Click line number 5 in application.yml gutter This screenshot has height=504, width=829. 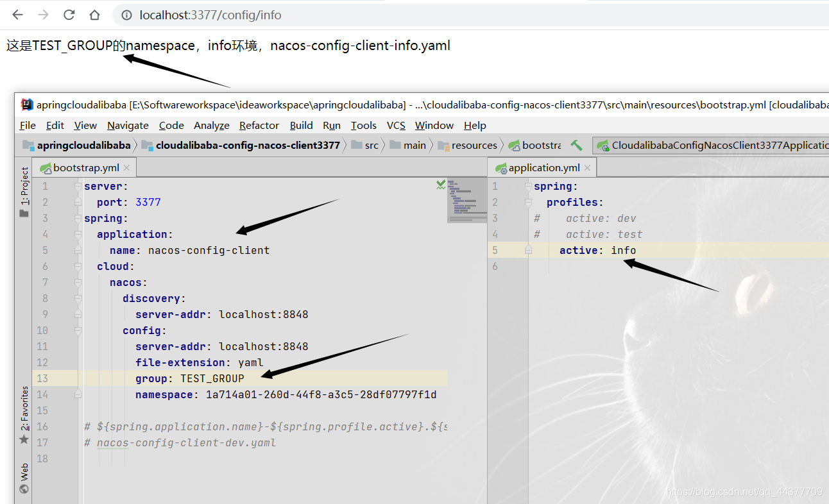495,250
